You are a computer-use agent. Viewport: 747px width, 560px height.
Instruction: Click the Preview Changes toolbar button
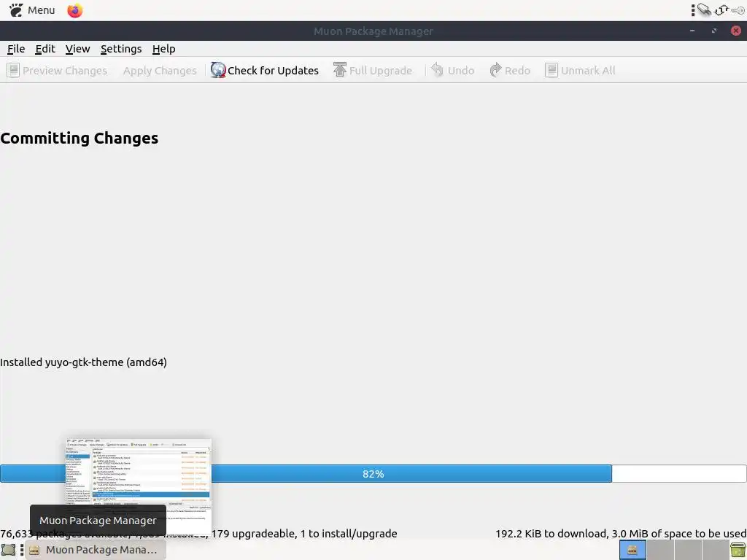point(57,71)
